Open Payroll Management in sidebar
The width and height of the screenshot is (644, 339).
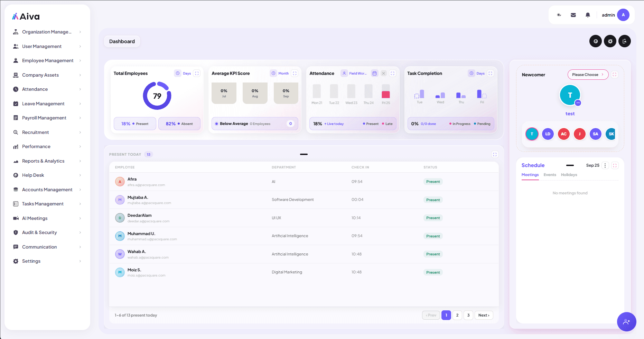pos(47,118)
